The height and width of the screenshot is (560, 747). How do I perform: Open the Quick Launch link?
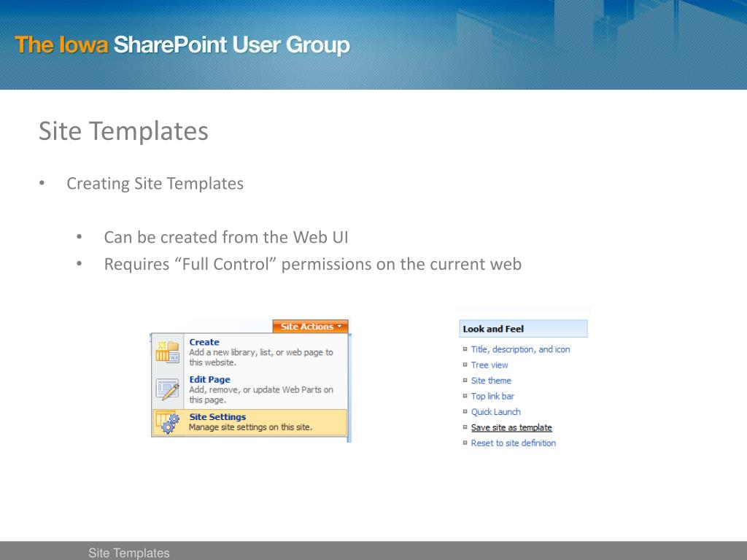(x=495, y=412)
